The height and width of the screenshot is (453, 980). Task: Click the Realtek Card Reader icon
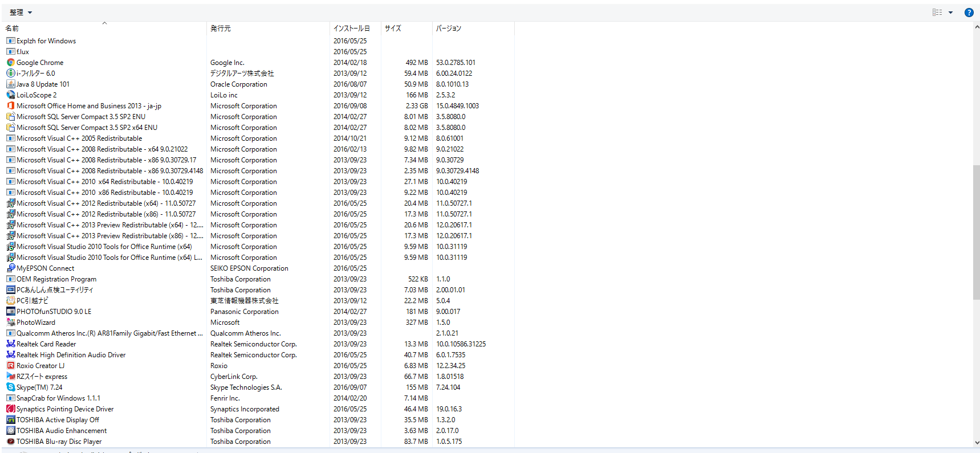point(11,344)
